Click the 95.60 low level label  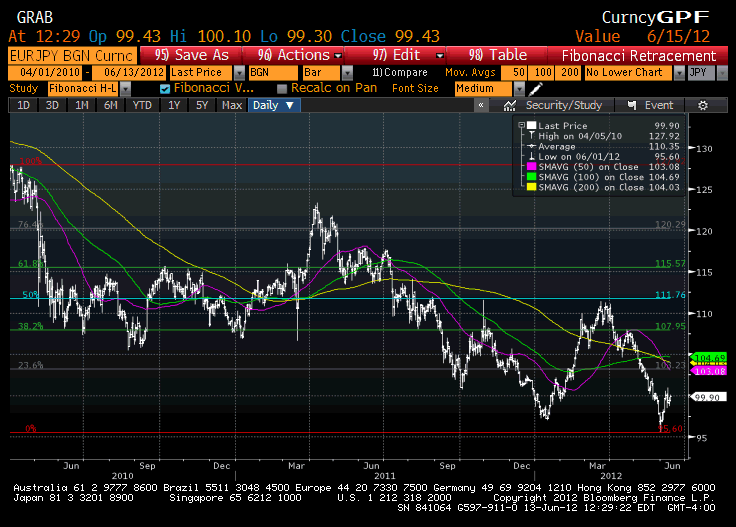click(670, 428)
